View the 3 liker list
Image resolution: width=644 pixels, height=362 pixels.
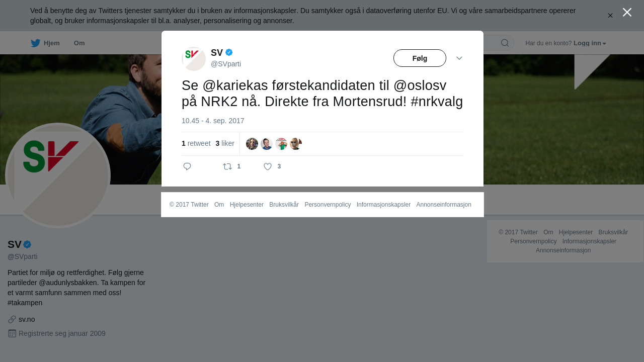coord(225,143)
